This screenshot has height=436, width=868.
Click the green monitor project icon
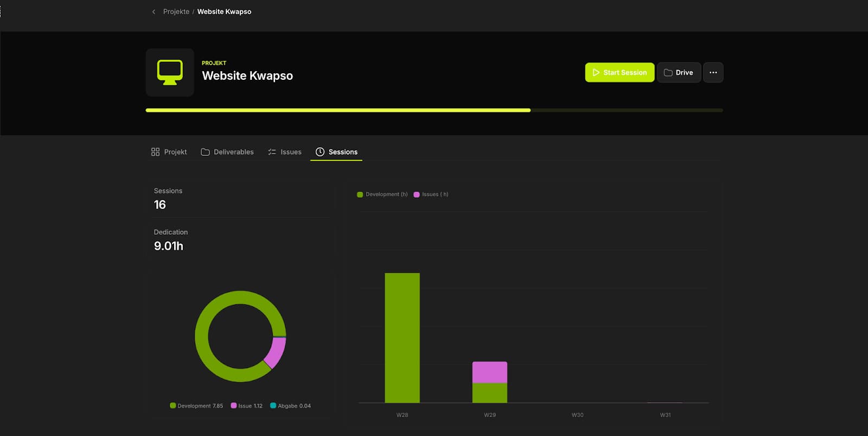tap(170, 72)
